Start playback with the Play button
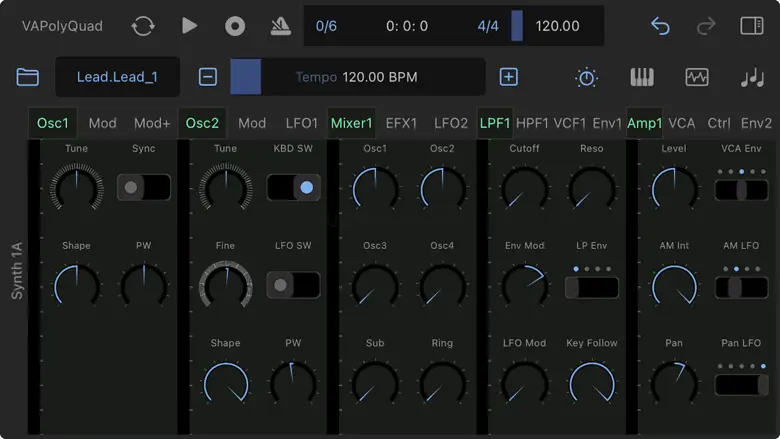This screenshot has width=780, height=439. click(189, 26)
